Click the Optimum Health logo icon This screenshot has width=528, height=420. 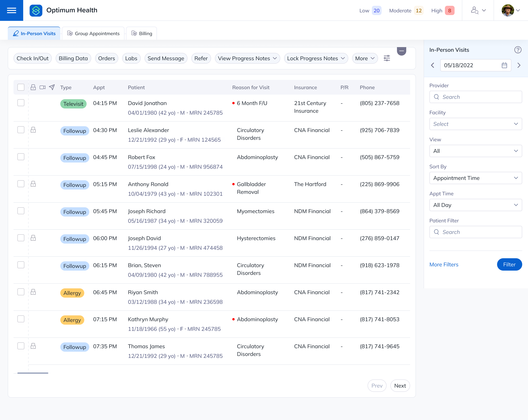click(36, 10)
